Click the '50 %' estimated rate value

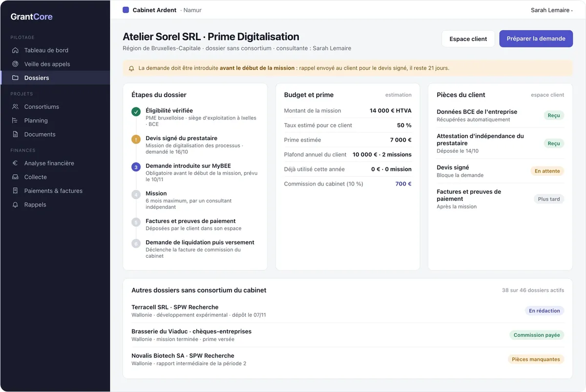404,125
